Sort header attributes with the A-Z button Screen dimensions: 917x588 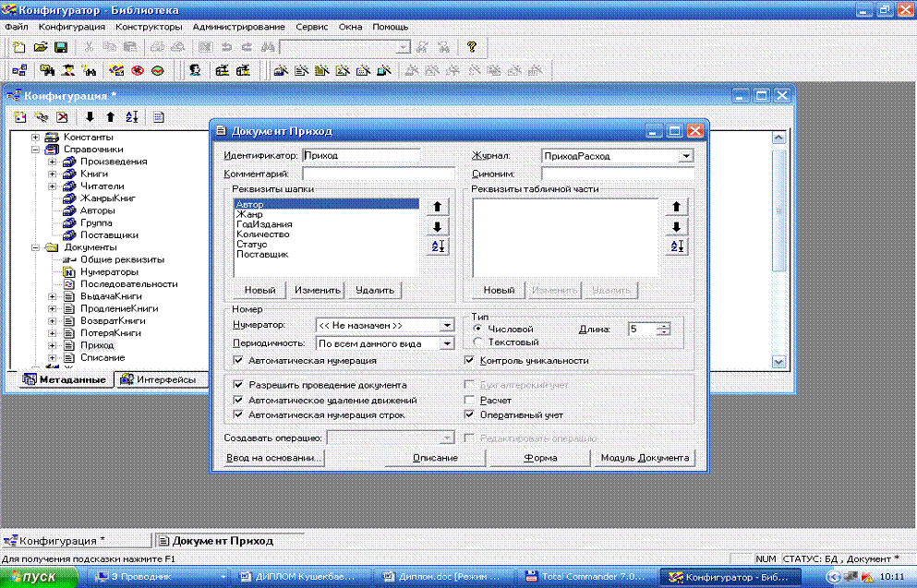pyautogui.click(x=438, y=246)
